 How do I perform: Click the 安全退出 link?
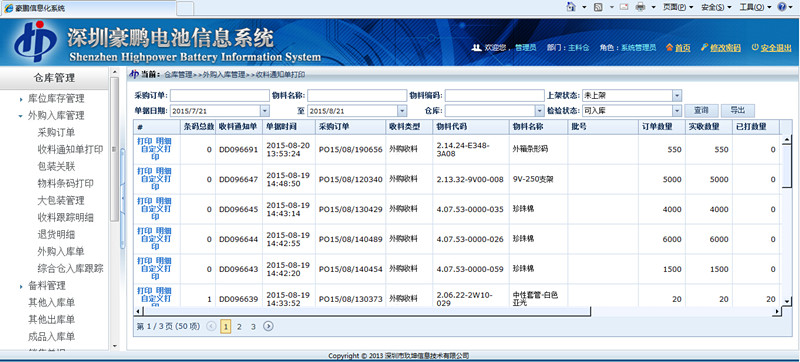click(771, 47)
